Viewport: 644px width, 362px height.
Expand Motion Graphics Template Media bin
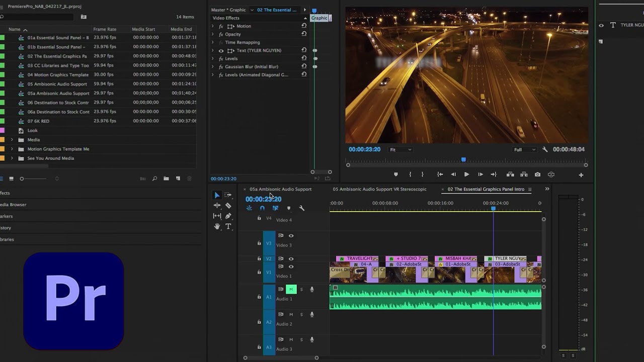12,149
